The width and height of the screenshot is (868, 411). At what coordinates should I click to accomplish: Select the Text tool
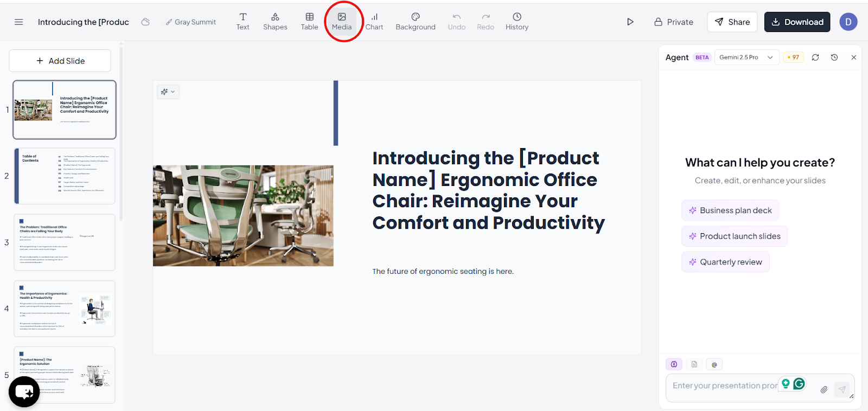242,22
